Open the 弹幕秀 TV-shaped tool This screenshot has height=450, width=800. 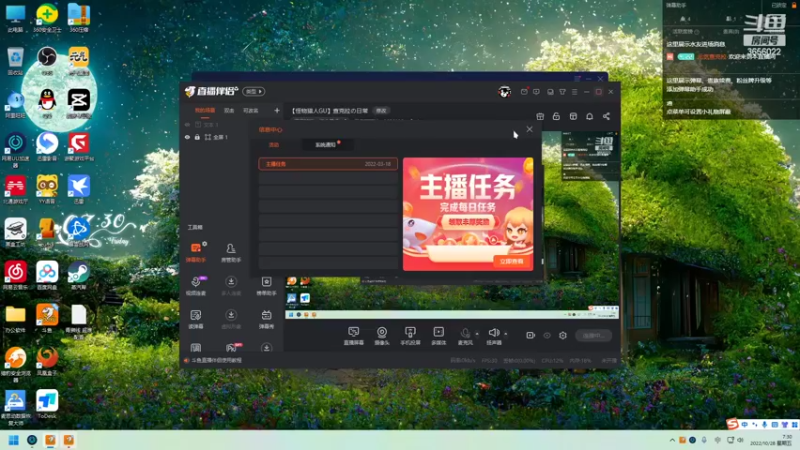click(266, 319)
